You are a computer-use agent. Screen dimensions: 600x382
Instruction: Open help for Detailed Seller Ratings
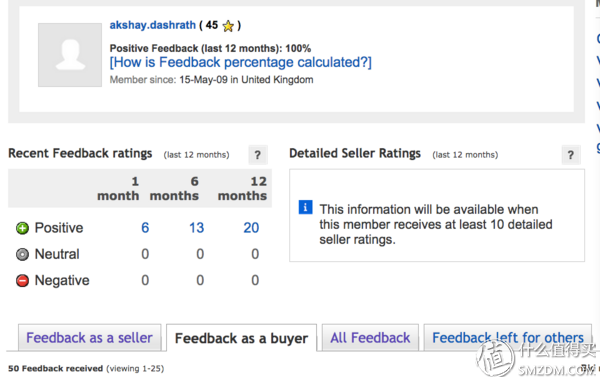point(571,155)
